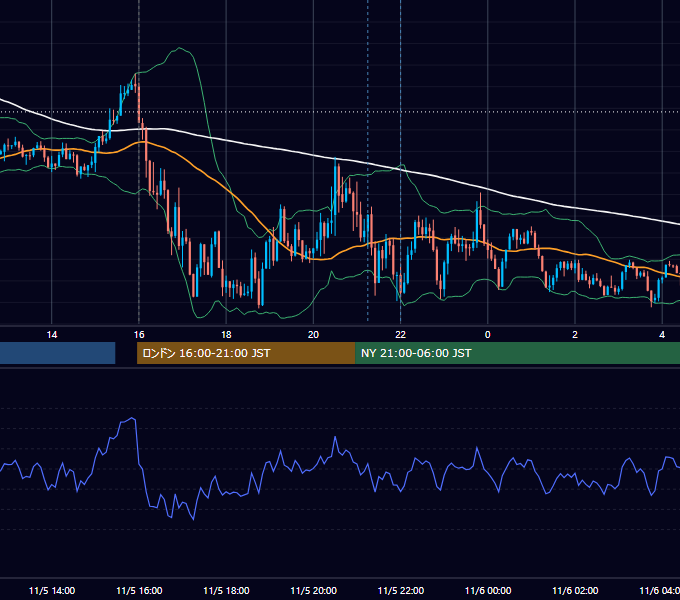The image size is (680, 600).
Task: Click the 11/5 20:00 label on bottom axis
Action: point(313,590)
